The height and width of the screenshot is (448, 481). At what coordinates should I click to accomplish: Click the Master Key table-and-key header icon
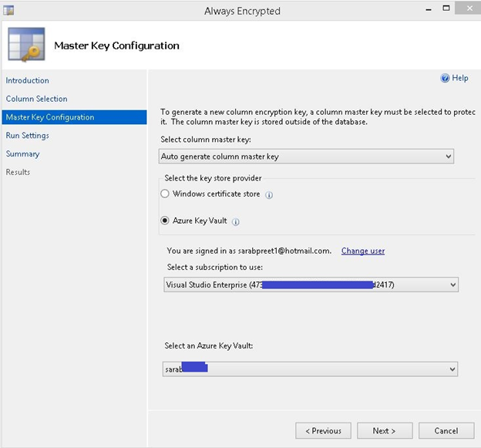pos(26,45)
